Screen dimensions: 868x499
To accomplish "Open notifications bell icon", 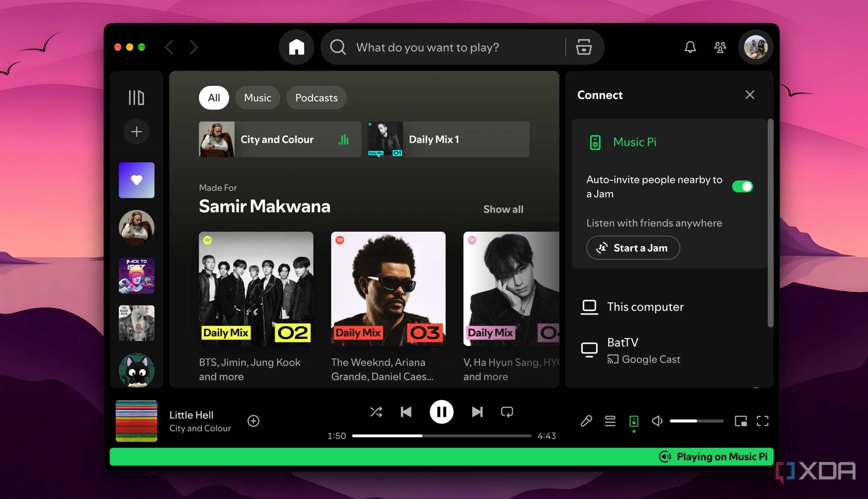I will coord(690,47).
